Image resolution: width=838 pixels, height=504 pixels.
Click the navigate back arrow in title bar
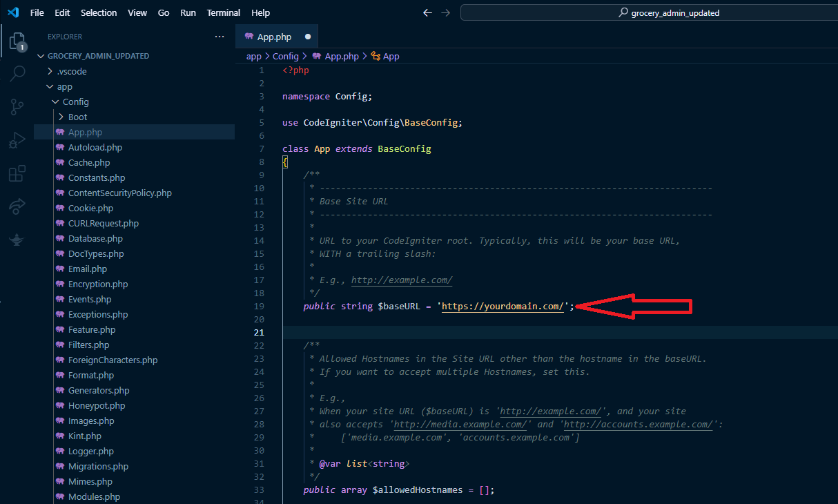point(427,13)
